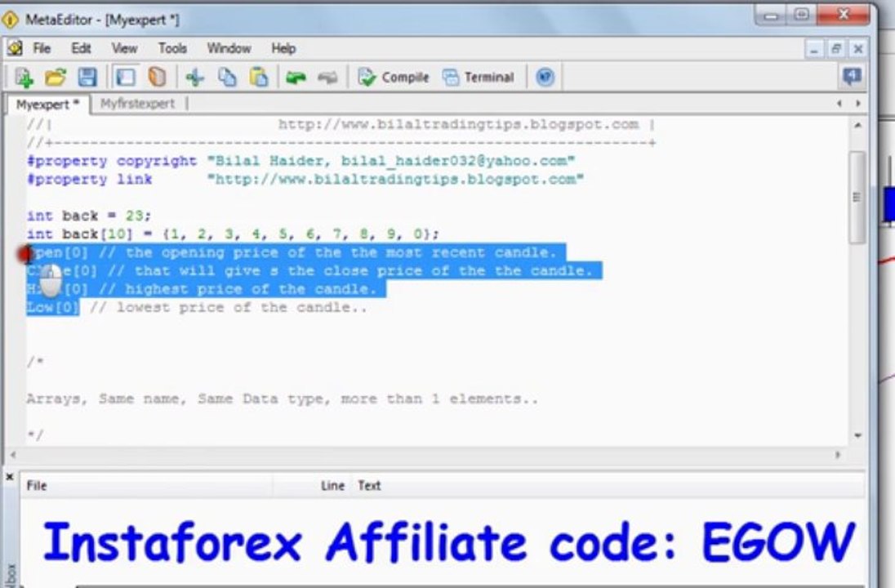Image resolution: width=895 pixels, height=588 pixels.
Task: Click the grey Redo arrow icon
Action: 327,77
